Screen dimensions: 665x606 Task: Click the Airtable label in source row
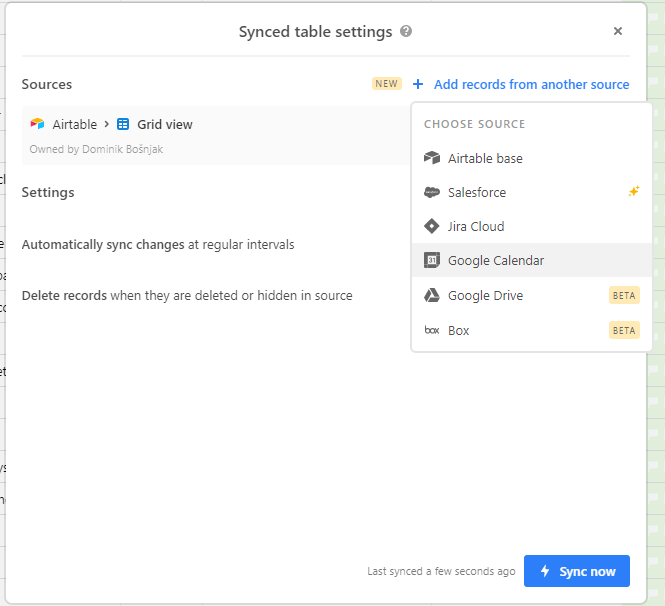point(75,124)
